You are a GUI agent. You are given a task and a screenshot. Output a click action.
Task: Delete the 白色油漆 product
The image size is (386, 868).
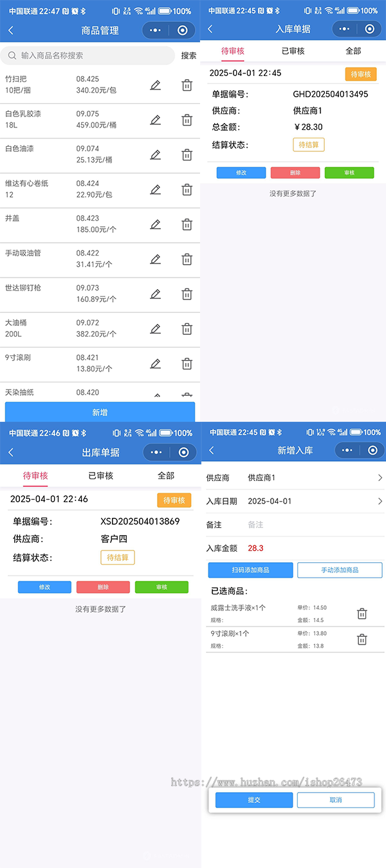187,155
